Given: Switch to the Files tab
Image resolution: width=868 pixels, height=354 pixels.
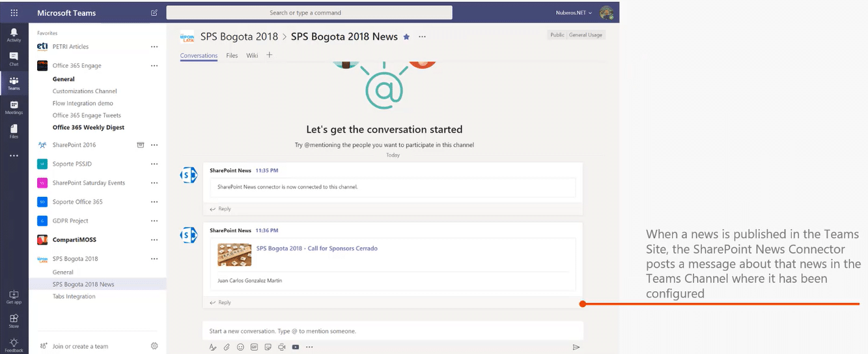Looking at the screenshot, I should point(232,55).
